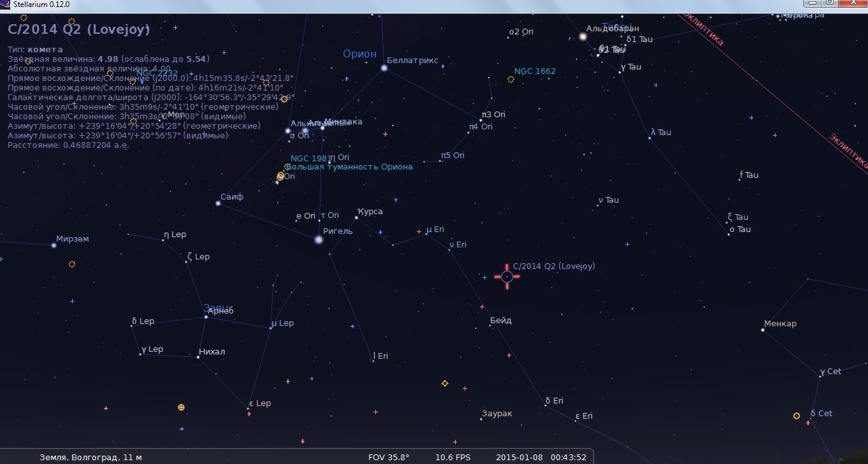Click the selected comet Lovejoy crosshair marker
The image size is (868, 464).
507,277
